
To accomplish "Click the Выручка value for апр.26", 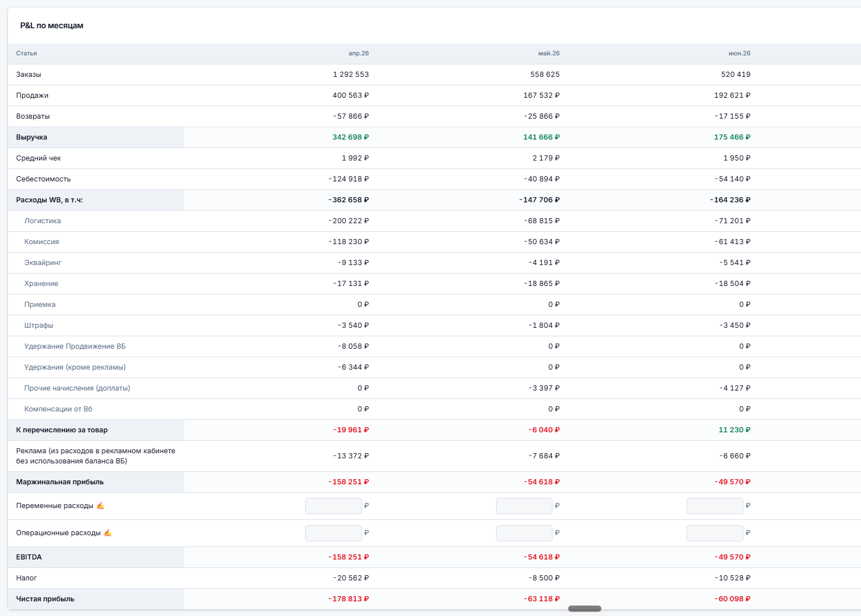I will click(351, 137).
